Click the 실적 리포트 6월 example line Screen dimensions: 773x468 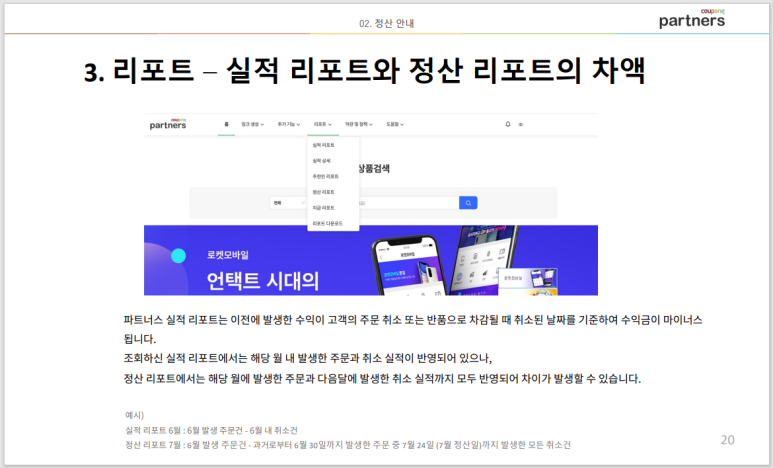click(x=211, y=430)
